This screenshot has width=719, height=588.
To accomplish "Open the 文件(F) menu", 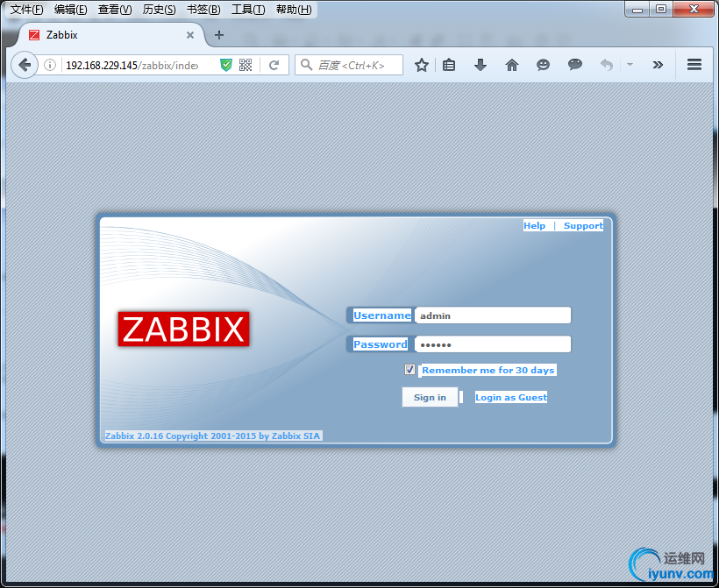I will [x=26, y=10].
